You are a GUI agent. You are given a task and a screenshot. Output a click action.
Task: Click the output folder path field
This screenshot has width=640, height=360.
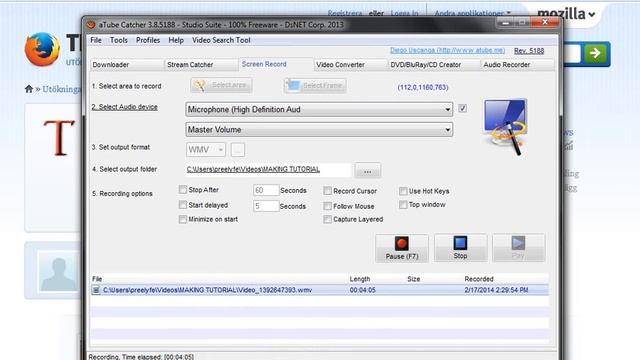[x=268, y=170]
